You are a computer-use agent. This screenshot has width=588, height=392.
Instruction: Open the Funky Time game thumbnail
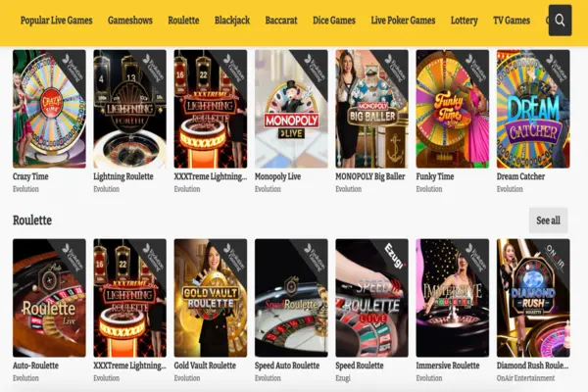[x=452, y=109]
